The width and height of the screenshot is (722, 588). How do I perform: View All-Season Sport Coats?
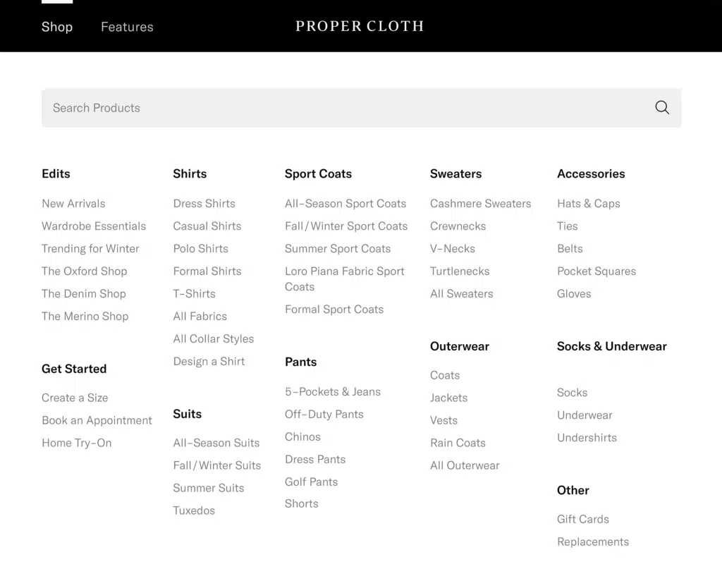tap(345, 204)
